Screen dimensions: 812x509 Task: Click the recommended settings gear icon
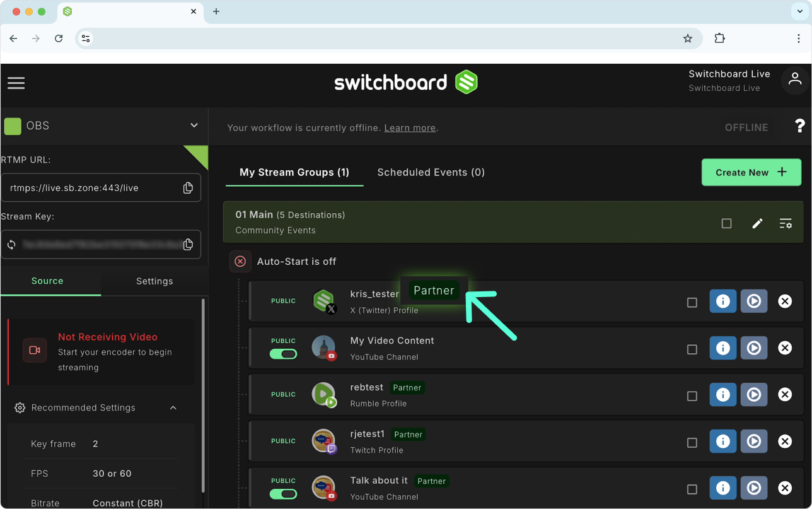tap(20, 407)
